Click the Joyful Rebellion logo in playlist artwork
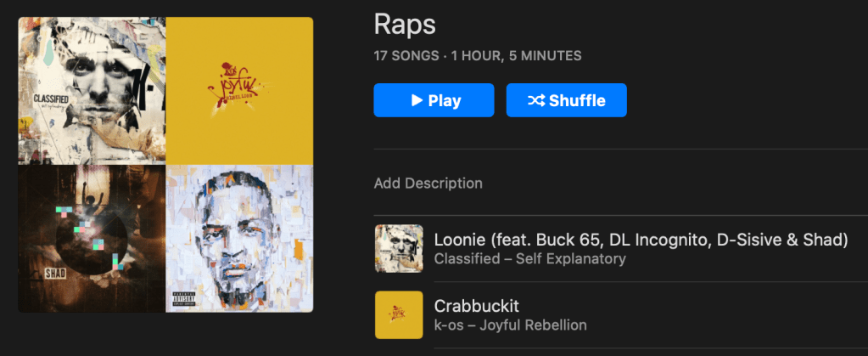Screen dimensions: 868x356 pyautogui.click(x=238, y=88)
